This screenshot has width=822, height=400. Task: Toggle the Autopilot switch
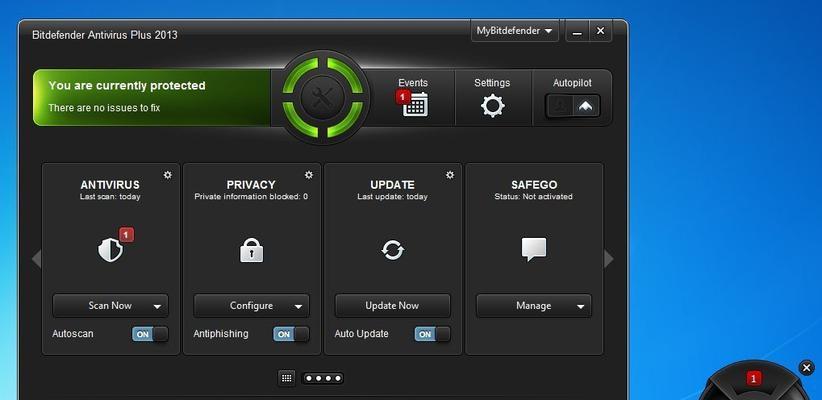[x=572, y=106]
